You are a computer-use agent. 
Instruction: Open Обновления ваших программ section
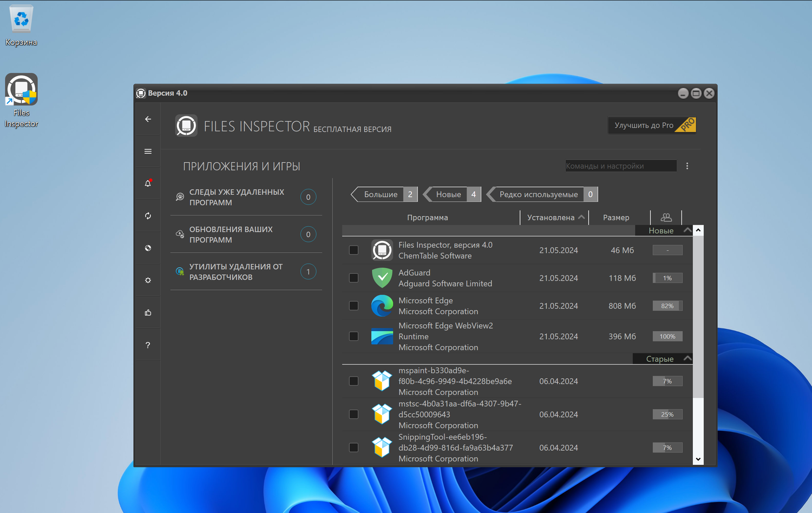[246, 234]
